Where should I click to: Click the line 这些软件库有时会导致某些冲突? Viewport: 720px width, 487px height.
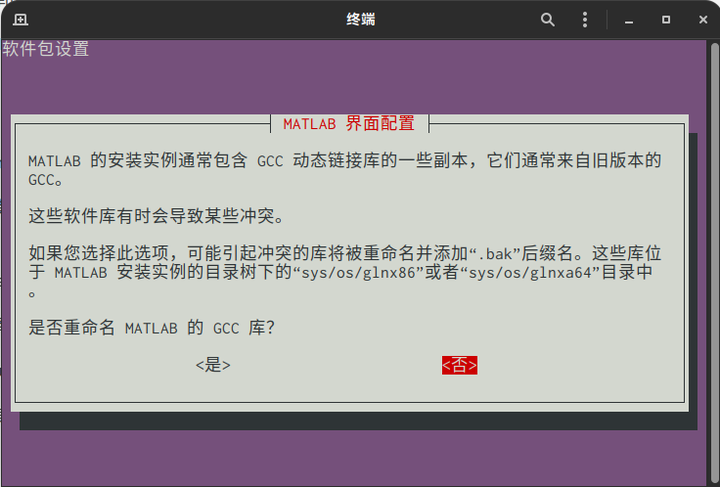coord(156,216)
